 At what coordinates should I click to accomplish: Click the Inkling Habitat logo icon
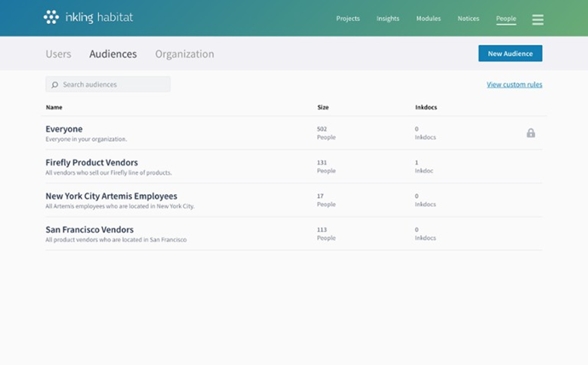51,17
